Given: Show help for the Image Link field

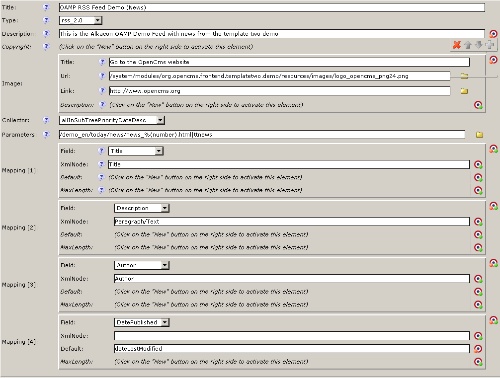Looking at the screenshot, I should 102,91.
